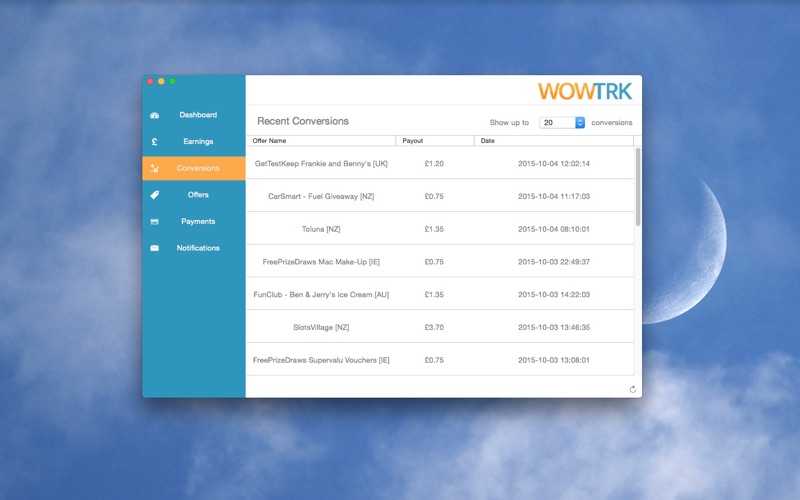Click the Dashboard gauge icon
The image size is (800, 500).
click(155, 115)
